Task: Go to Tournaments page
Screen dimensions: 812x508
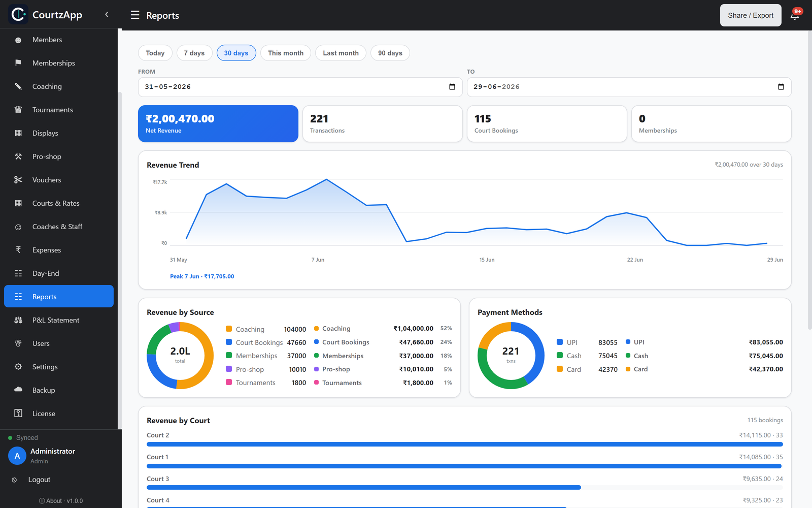Action: pyautogui.click(x=59, y=110)
